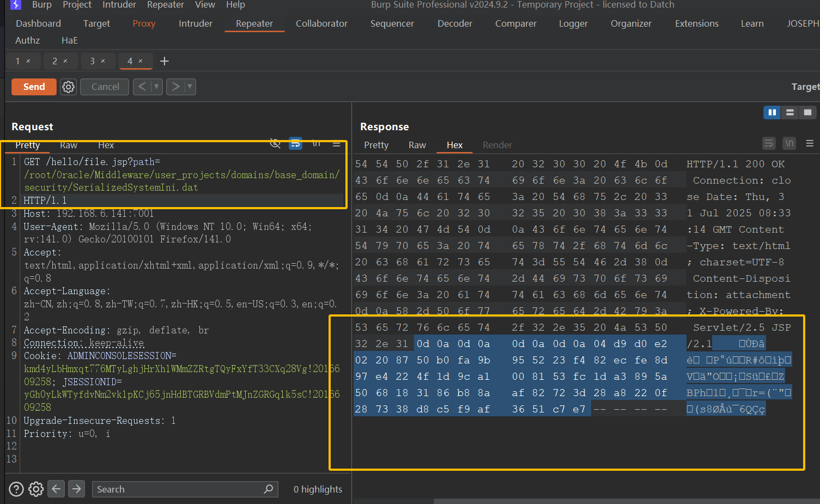Select combined tabbed layout view
820x504 pixels.
point(807,112)
